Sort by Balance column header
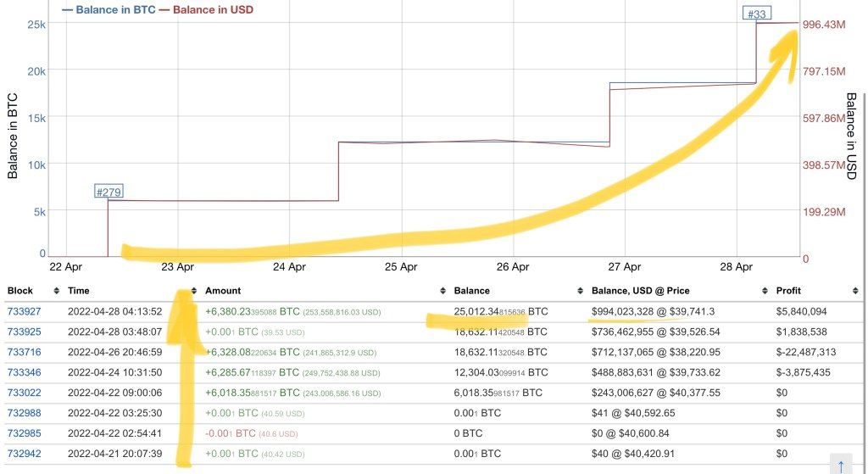Viewport: 868px width, 474px height. tap(472, 291)
